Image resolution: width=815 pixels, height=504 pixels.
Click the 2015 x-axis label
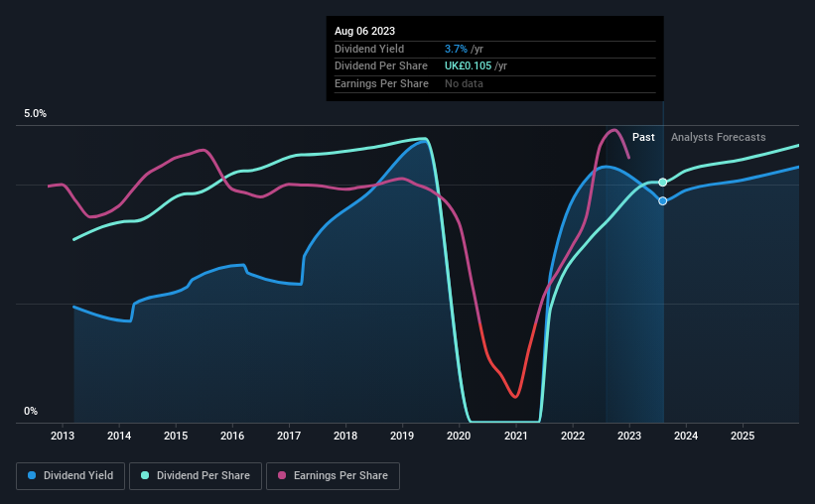click(x=176, y=436)
